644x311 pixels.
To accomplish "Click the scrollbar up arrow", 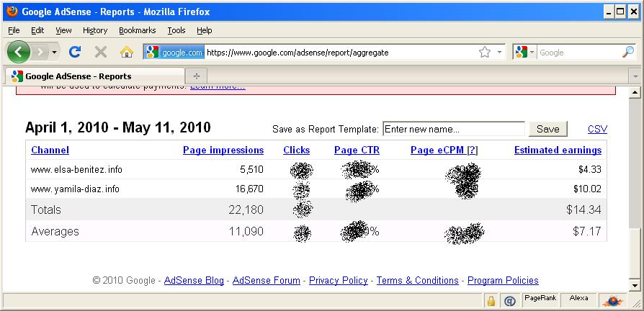I will [x=635, y=93].
